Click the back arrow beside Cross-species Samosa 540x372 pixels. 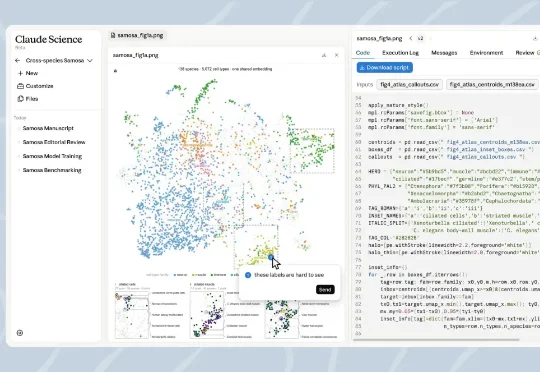[18, 61]
